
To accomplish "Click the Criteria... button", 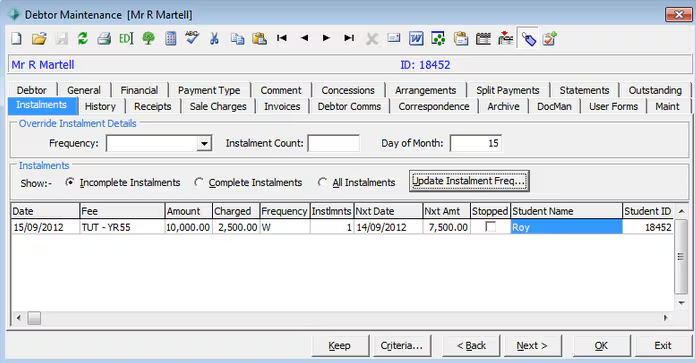I will [402, 345].
